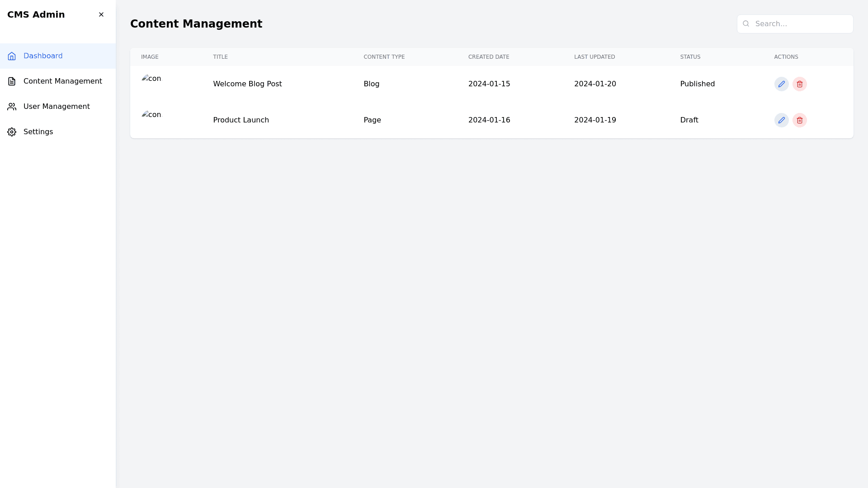This screenshot has width=868, height=488.
Task: Click the Content Management document icon
Action: tap(12, 81)
